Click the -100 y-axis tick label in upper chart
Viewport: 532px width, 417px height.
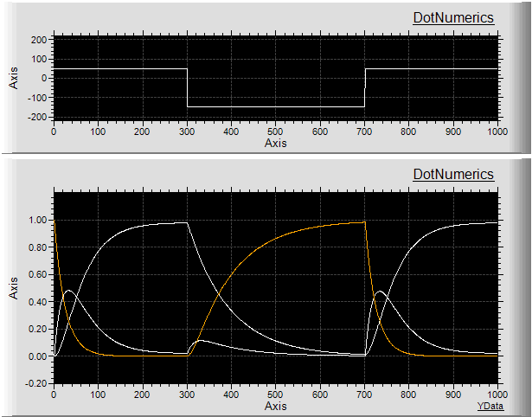pyautogui.click(x=37, y=98)
